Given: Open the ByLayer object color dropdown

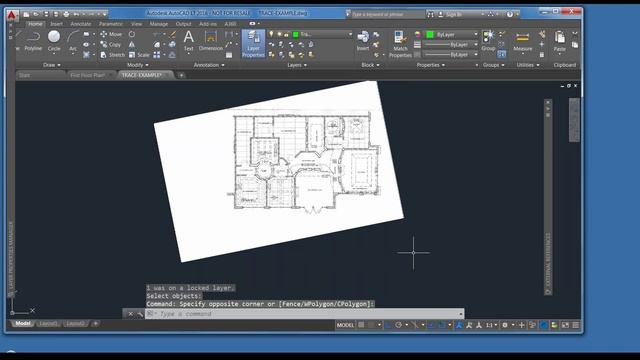Looking at the screenshot, I should coord(476,34).
